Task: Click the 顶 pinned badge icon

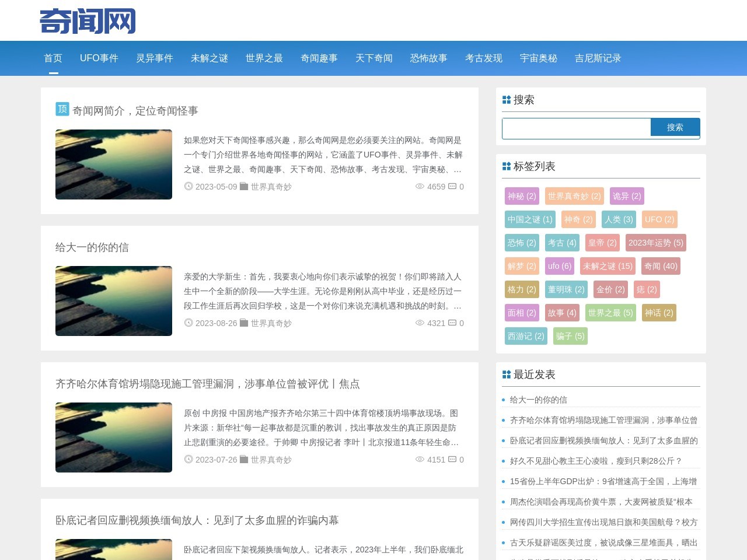Action: (62, 109)
